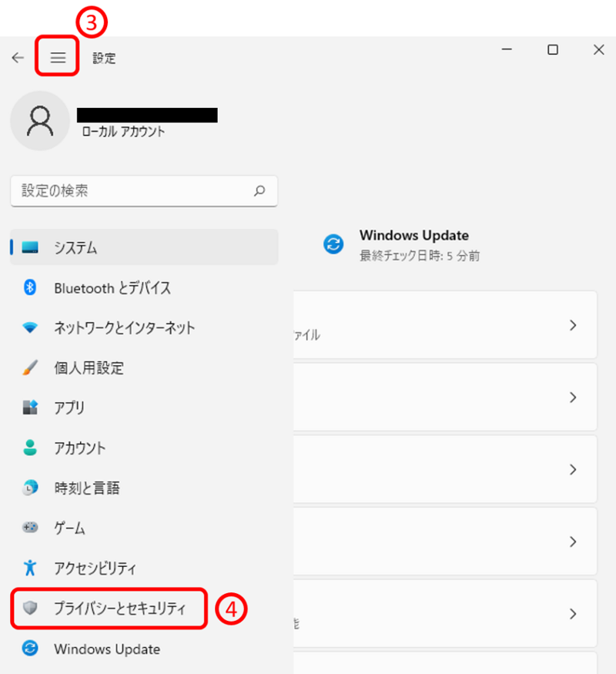616x674 pixels.
Task: Expand the fourth settings card chevron
Action: pyautogui.click(x=573, y=542)
